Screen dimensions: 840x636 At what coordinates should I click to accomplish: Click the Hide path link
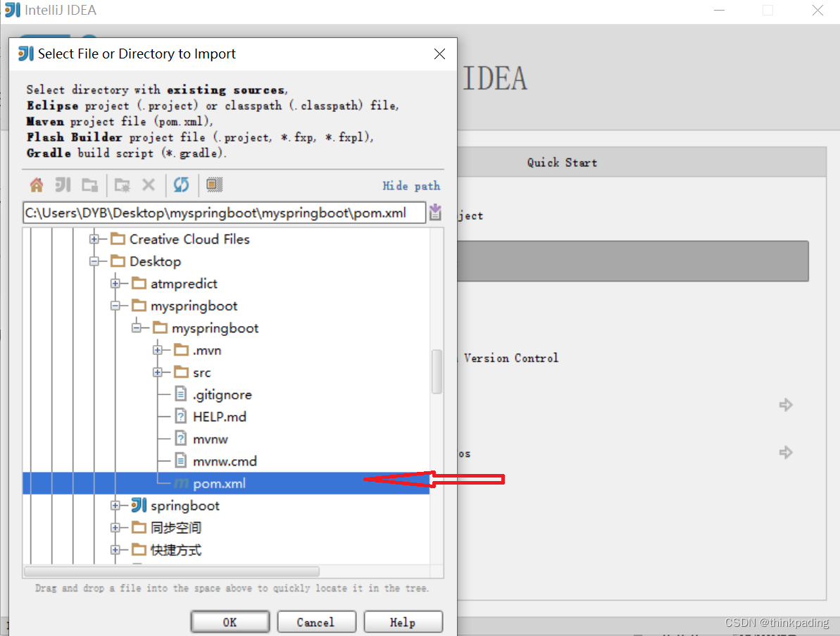click(x=411, y=186)
